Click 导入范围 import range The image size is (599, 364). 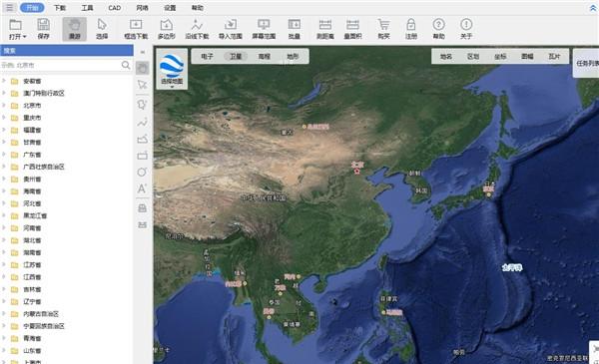tap(231, 29)
